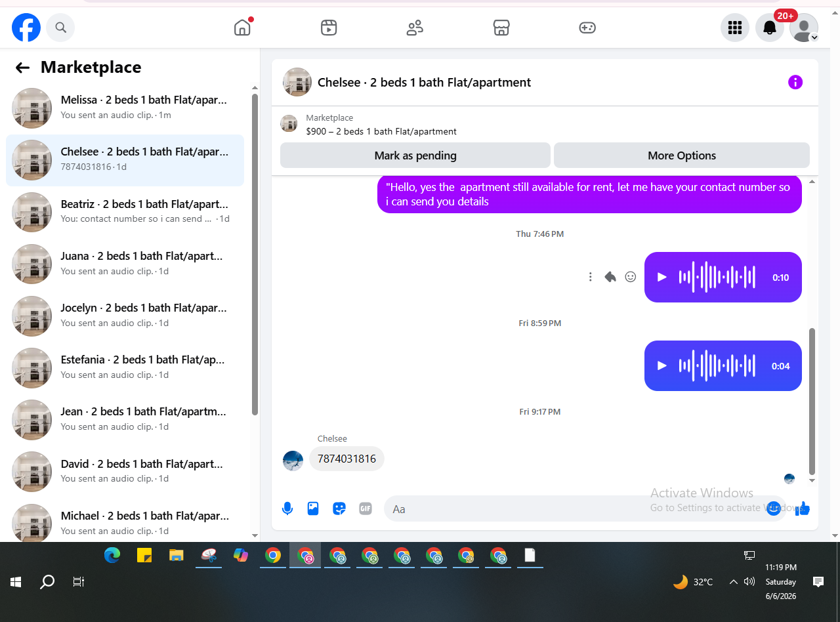Viewport: 840px width, 622px height.
Task: Click the reply arrow beside the 0:10 audio clip
Action: pyautogui.click(x=610, y=277)
